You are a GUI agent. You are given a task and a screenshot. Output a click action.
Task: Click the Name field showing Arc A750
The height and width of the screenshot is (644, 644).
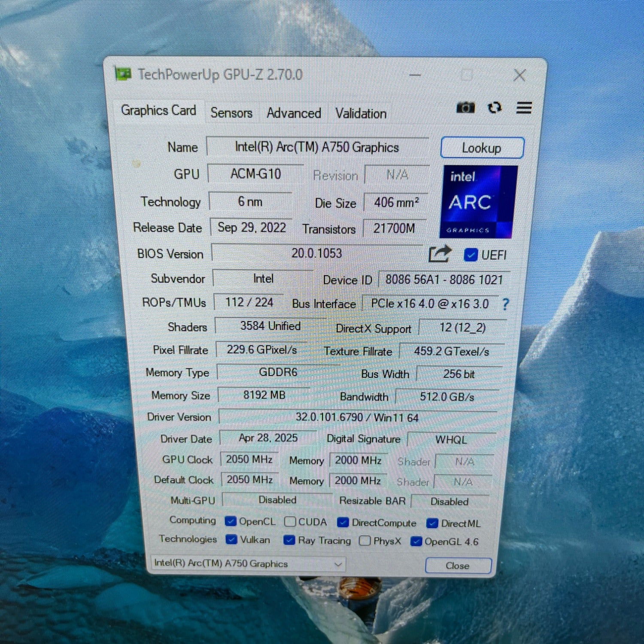click(x=317, y=147)
